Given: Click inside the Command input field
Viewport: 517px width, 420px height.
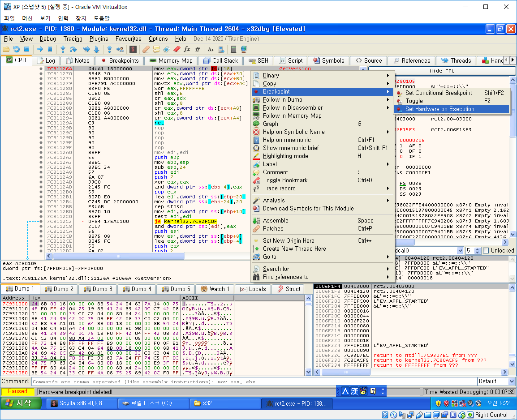Looking at the screenshot, I should pyautogui.click(x=254, y=382).
